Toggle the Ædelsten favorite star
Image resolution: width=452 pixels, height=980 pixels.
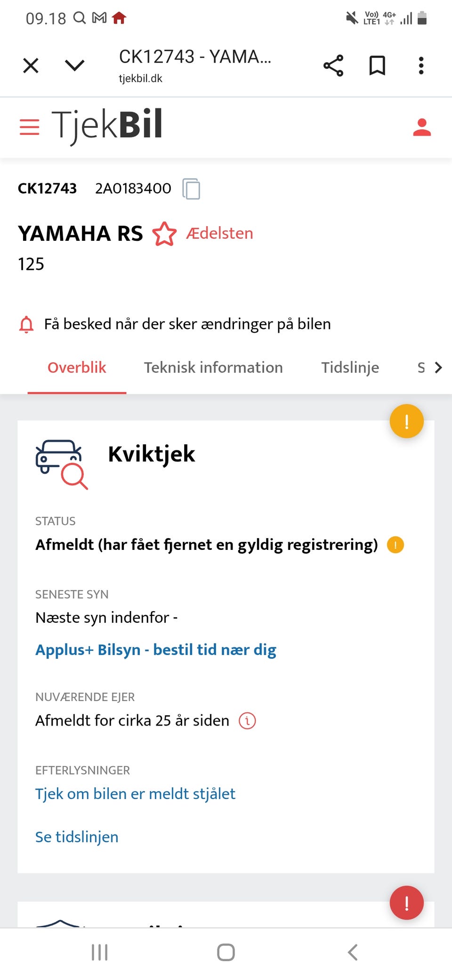coord(164,233)
